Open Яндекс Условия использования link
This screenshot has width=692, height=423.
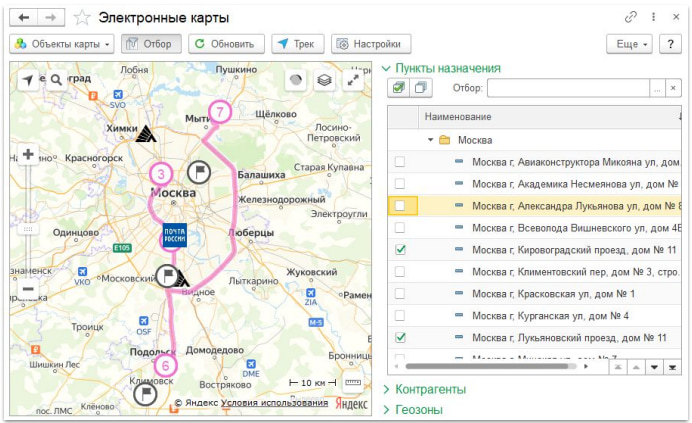(x=274, y=403)
